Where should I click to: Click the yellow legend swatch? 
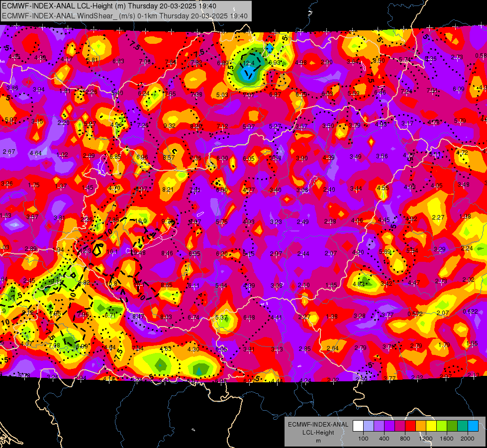[431, 426]
